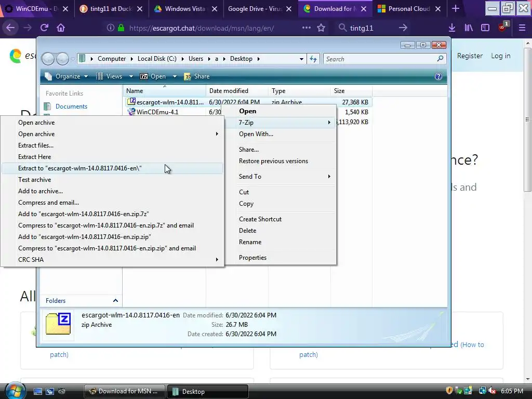Open Firefox downloads panel
532x399 pixels.
(451, 28)
